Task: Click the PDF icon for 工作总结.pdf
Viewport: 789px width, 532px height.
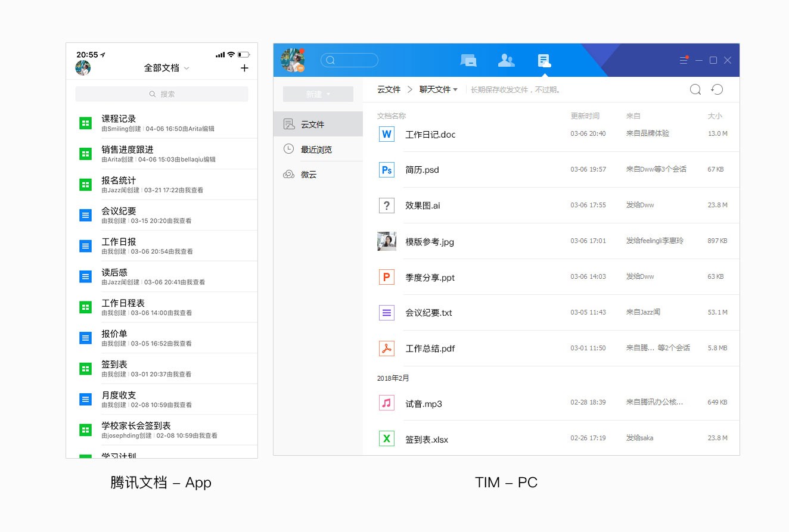Action: click(387, 349)
